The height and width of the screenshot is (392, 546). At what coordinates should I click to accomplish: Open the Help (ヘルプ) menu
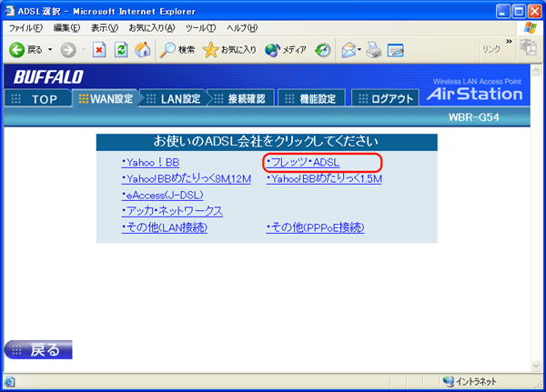pos(242,28)
